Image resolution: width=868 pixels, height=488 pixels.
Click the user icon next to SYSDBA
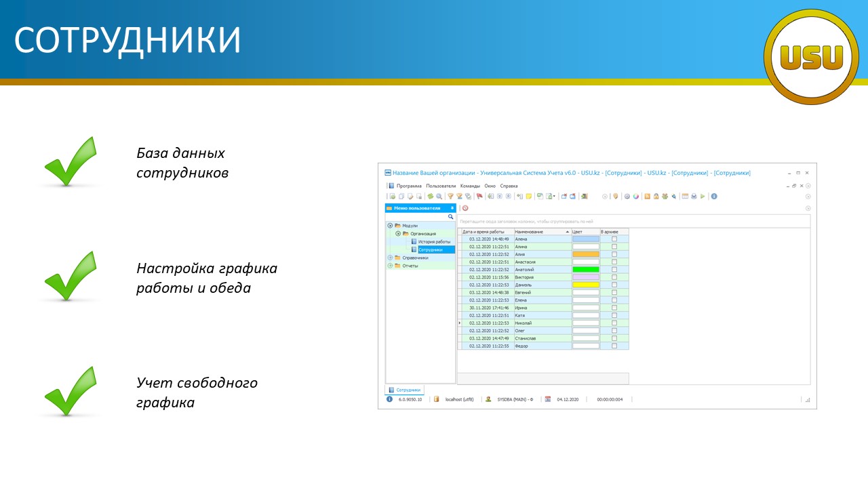(x=488, y=399)
